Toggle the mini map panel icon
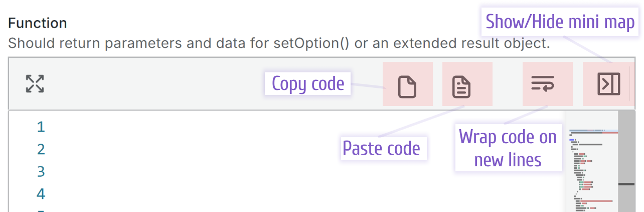644x212 pixels. click(x=609, y=84)
